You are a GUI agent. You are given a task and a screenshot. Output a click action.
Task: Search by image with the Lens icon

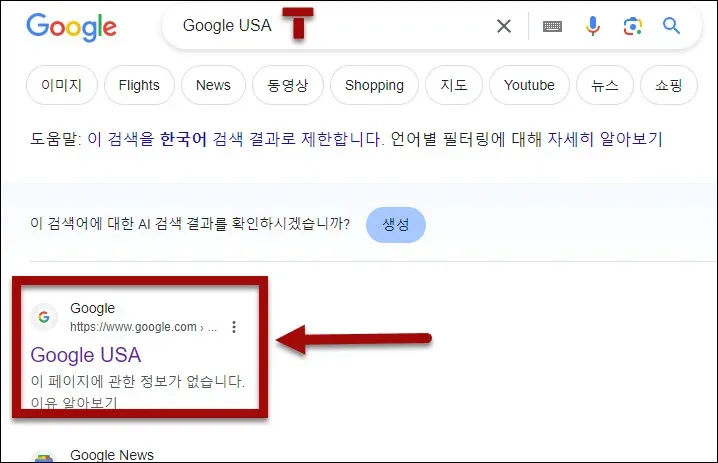(x=632, y=26)
